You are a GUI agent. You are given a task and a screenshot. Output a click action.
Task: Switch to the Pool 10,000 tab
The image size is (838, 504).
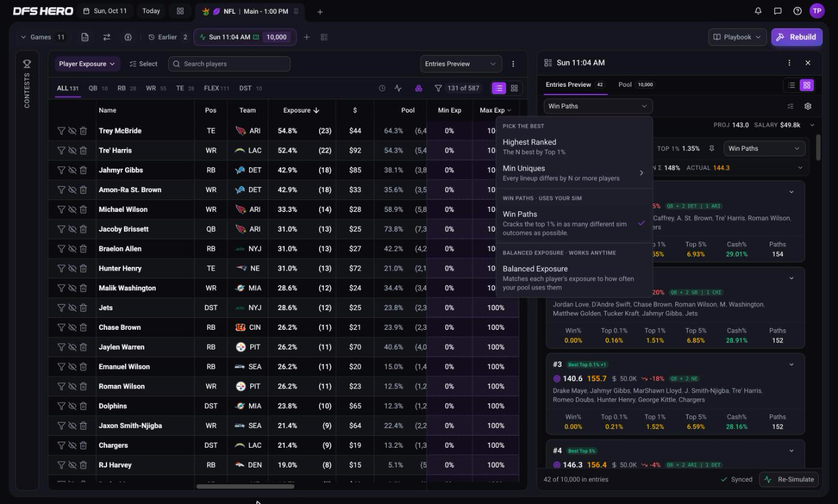[636, 84]
